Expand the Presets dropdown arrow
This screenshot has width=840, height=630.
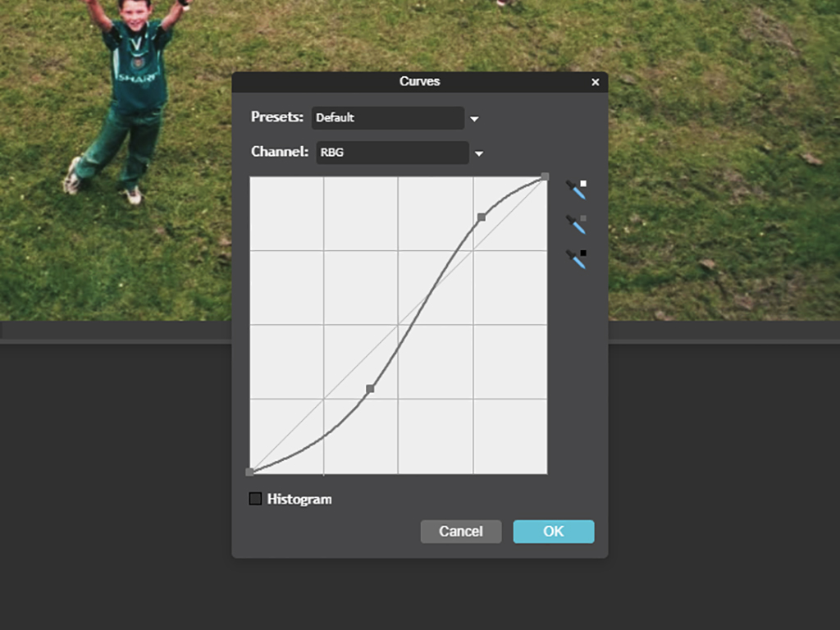[474, 119]
